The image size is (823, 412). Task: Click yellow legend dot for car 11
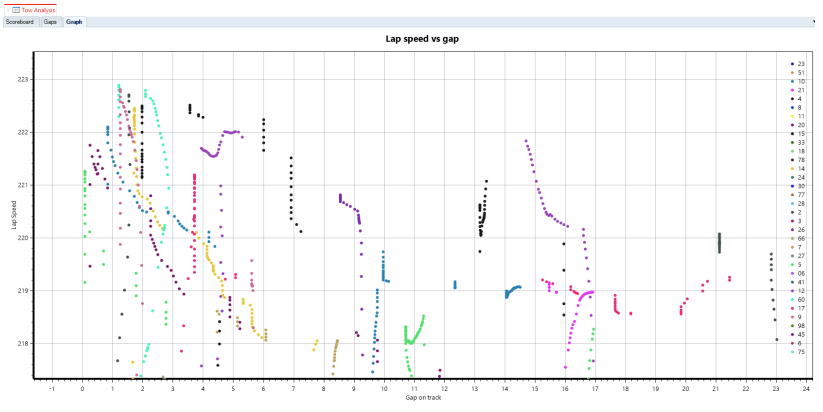pyautogui.click(x=793, y=117)
